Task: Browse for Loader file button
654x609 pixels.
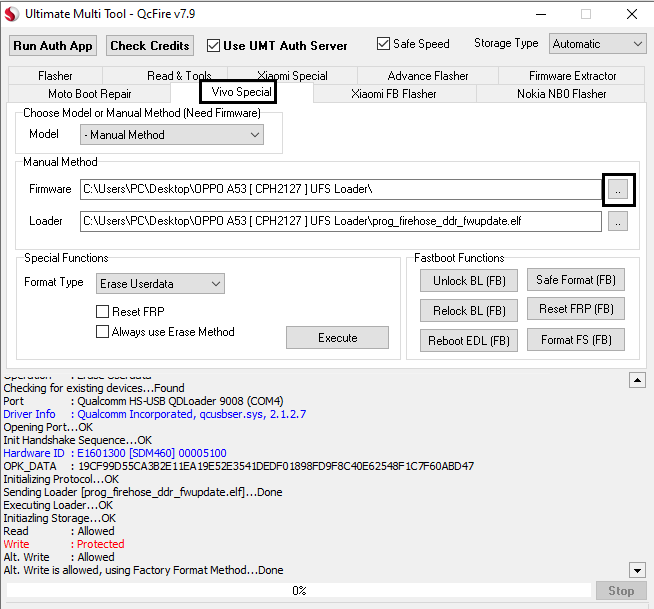Action: [618, 221]
